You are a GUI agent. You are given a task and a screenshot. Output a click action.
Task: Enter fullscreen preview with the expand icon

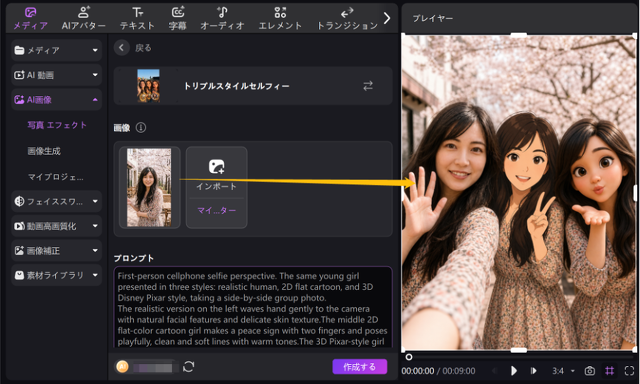coord(629,371)
